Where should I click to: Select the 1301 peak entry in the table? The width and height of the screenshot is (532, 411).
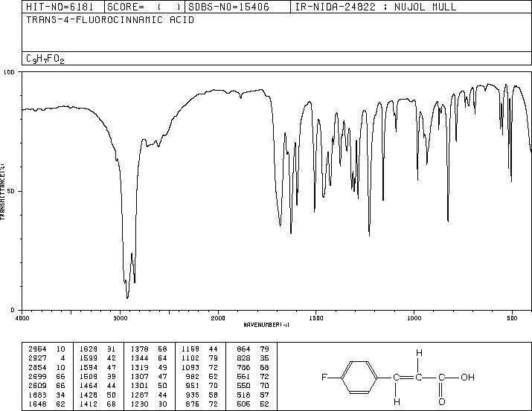(149, 386)
